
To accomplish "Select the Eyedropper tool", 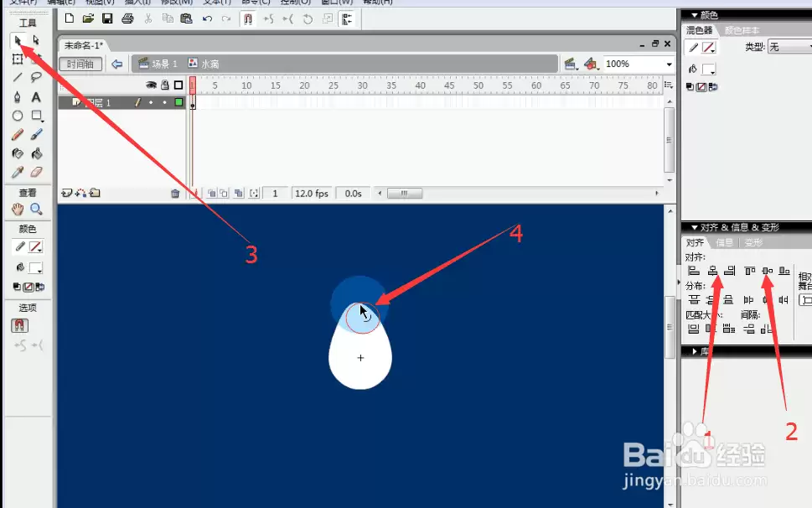I will [18, 172].
